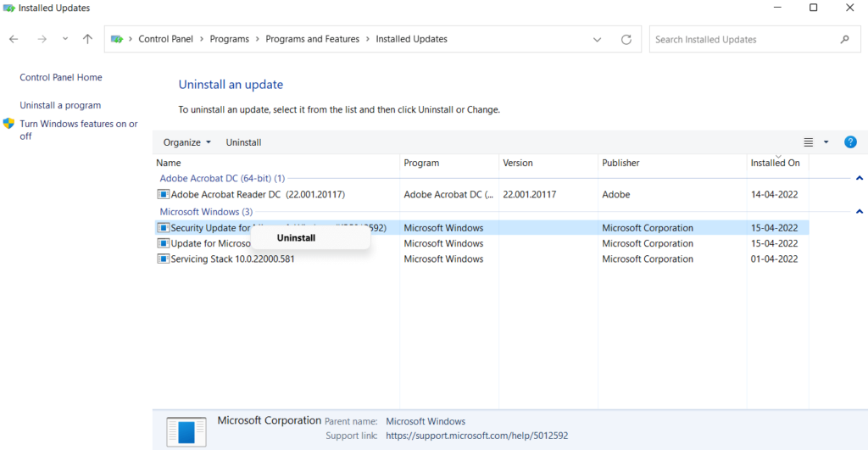Go up one level with the up arrow
The image size is (868, 450).
[x=87, y=39]
